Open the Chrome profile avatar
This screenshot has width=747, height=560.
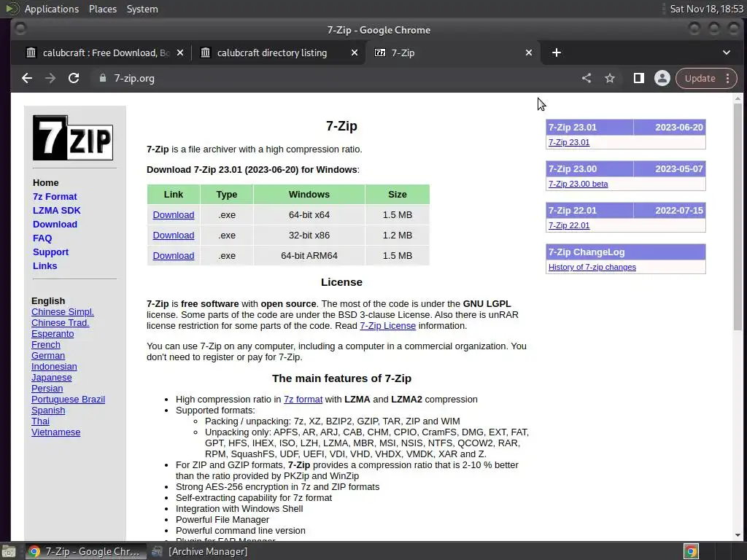(x=662, y=79)
